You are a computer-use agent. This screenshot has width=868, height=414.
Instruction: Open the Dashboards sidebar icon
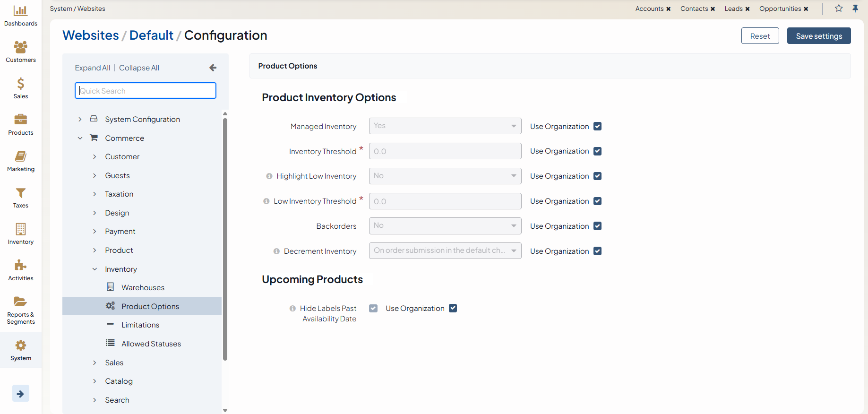[x=20, y=11]
